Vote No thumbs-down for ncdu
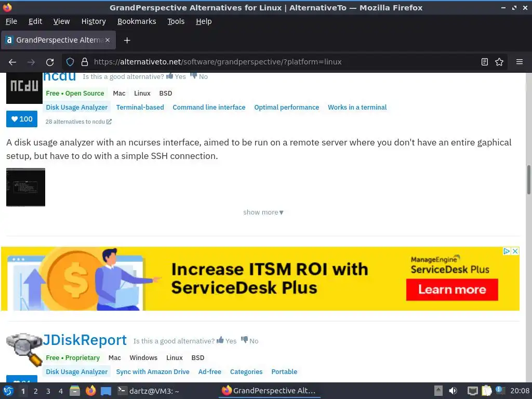This screenshot has height=399, width=532. point(199,76)
